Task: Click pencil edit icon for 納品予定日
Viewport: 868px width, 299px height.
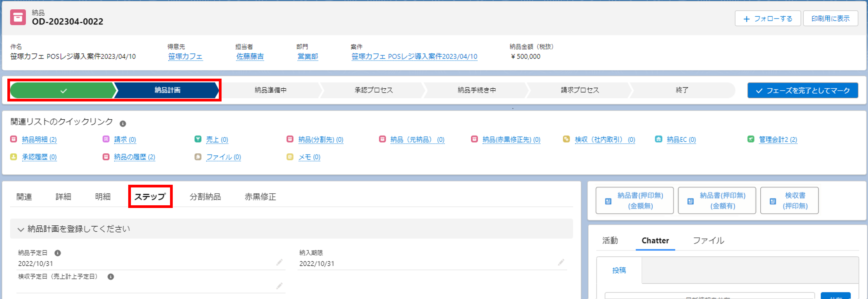Action: pos(279,263)
